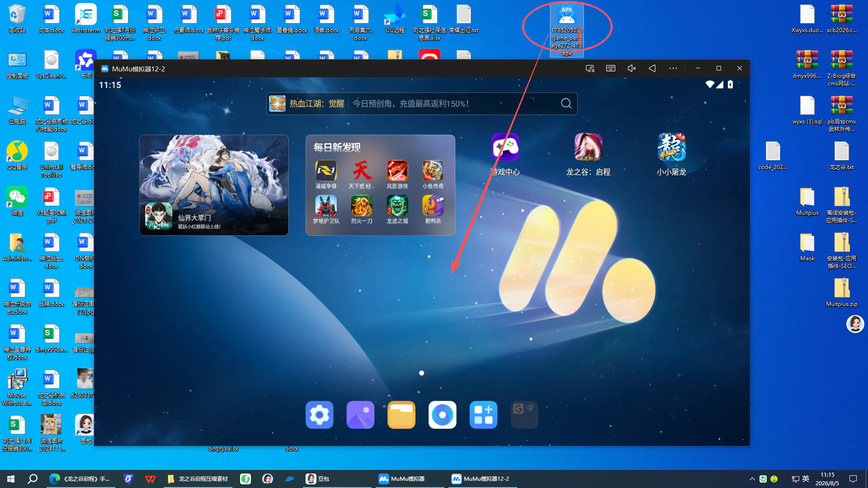Select the QQ音乐 desktop icon

[x=17, y=155]
